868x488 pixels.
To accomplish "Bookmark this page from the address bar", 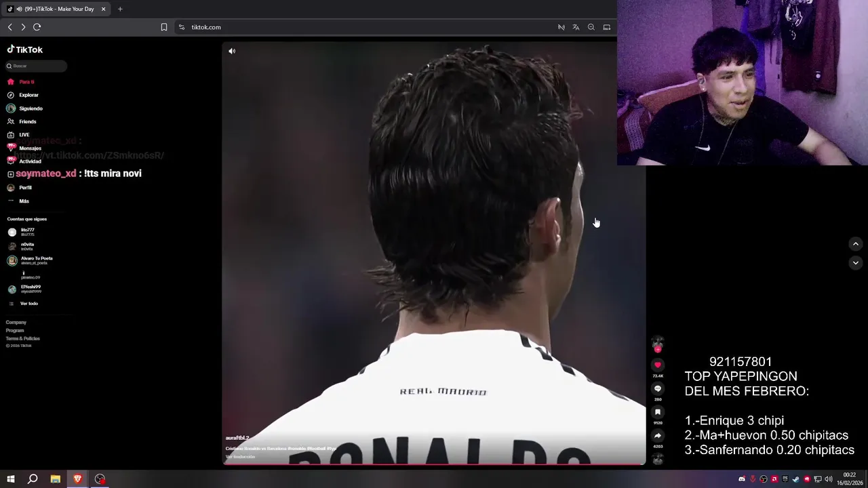I will point(164,27).
